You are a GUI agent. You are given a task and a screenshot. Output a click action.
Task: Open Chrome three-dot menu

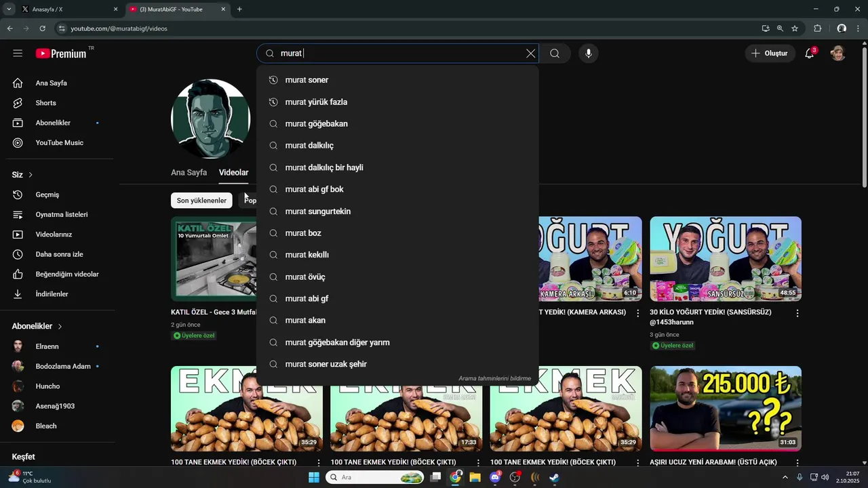(859, 28)
